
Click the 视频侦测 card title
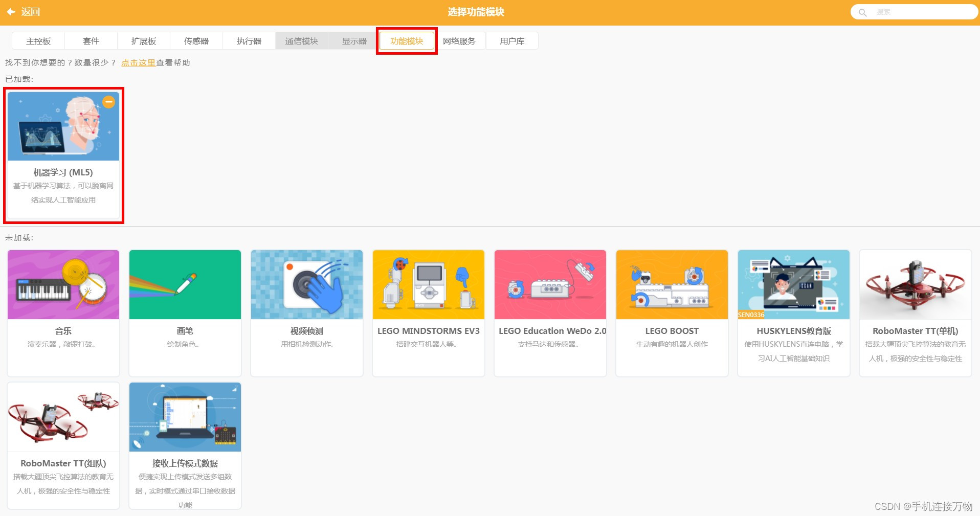307,331
